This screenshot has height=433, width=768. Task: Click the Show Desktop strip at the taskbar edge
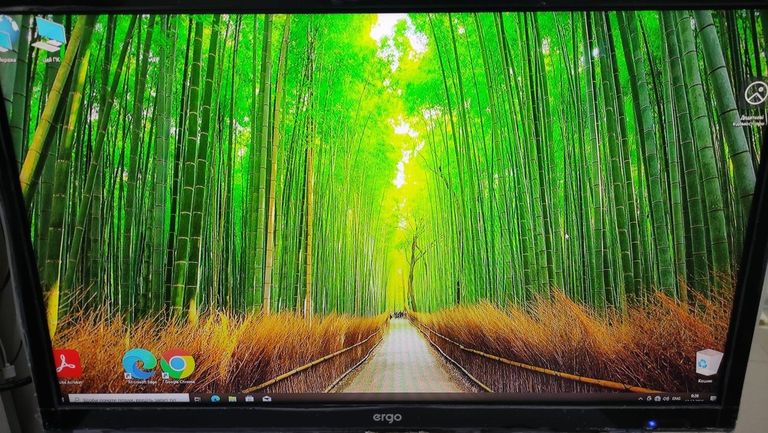point(719,398)
